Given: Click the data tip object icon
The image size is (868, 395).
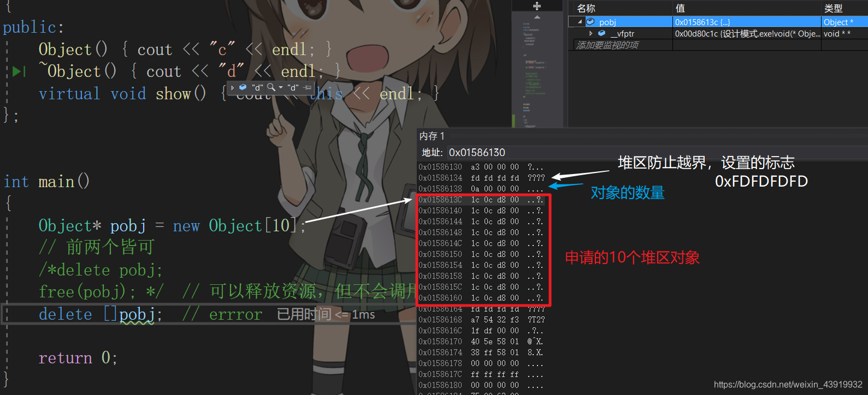Looking at the screenshot, I should 243,87.
